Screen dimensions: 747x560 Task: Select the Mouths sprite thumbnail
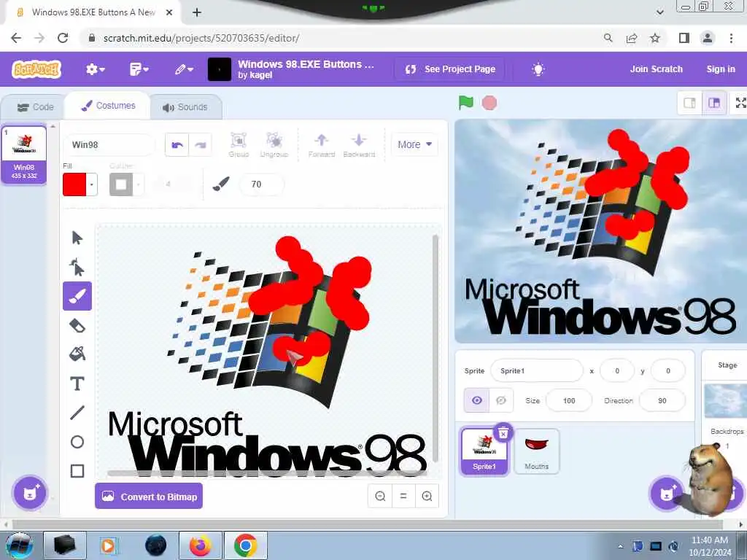click(536, 452)
